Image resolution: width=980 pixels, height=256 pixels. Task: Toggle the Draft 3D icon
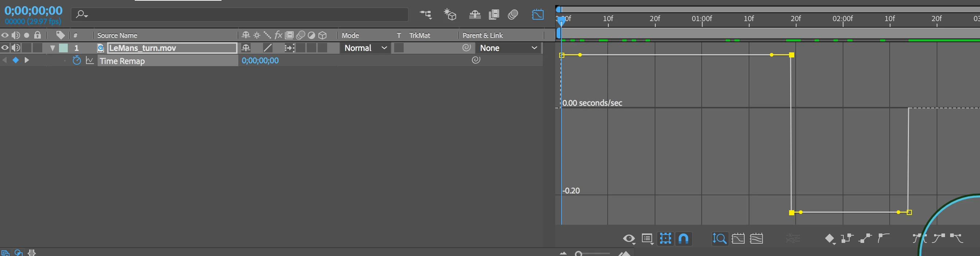(x=450, y=15)
